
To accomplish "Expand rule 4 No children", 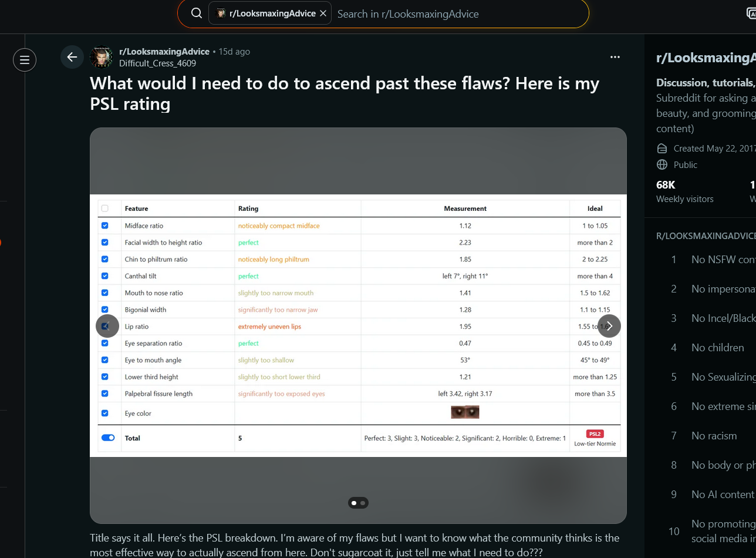I will pos(709,348).
